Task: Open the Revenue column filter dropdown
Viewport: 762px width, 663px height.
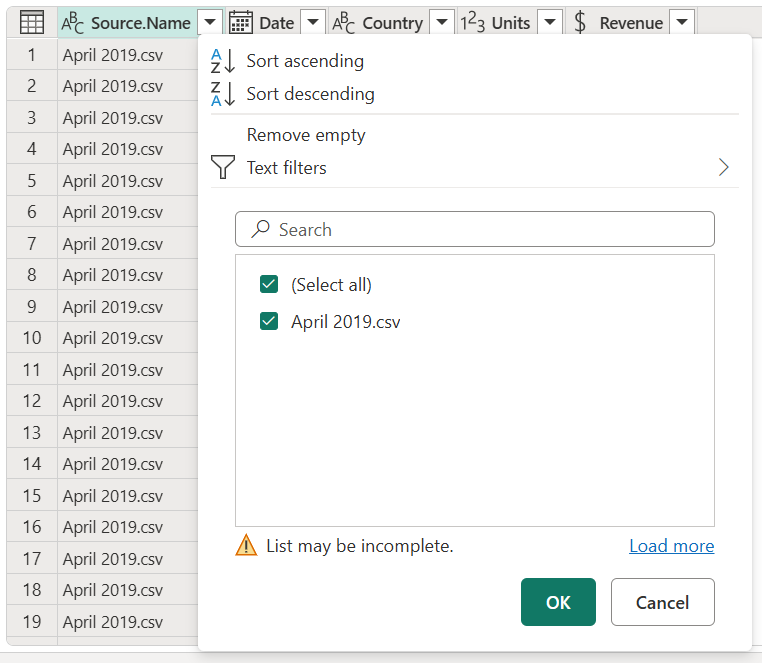Action: point(681,22)
